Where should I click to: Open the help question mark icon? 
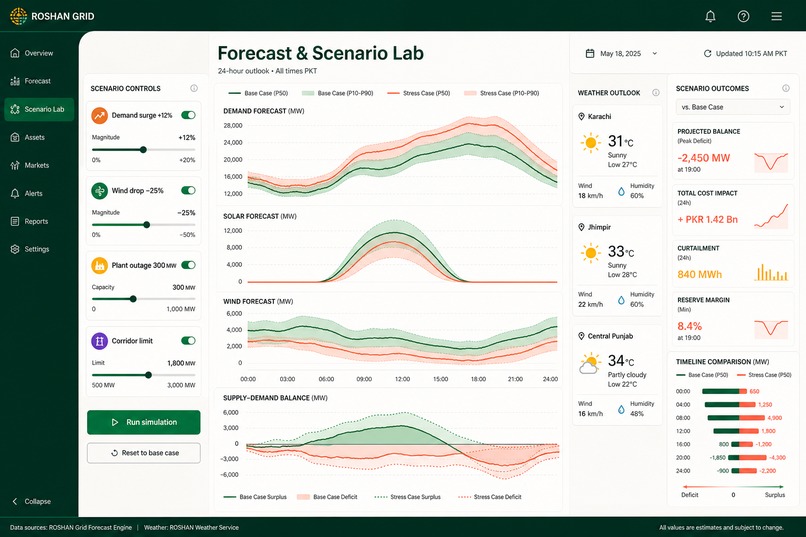click(743, 16)
